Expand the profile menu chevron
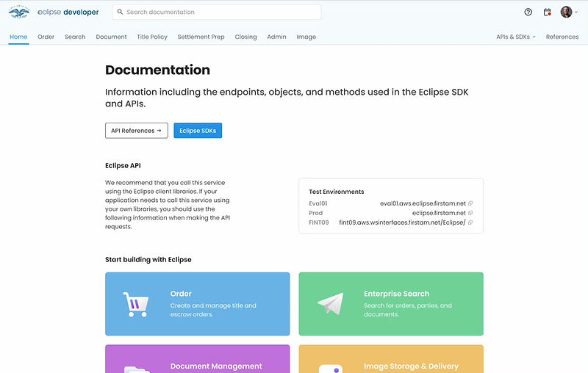 pos(576,12)
